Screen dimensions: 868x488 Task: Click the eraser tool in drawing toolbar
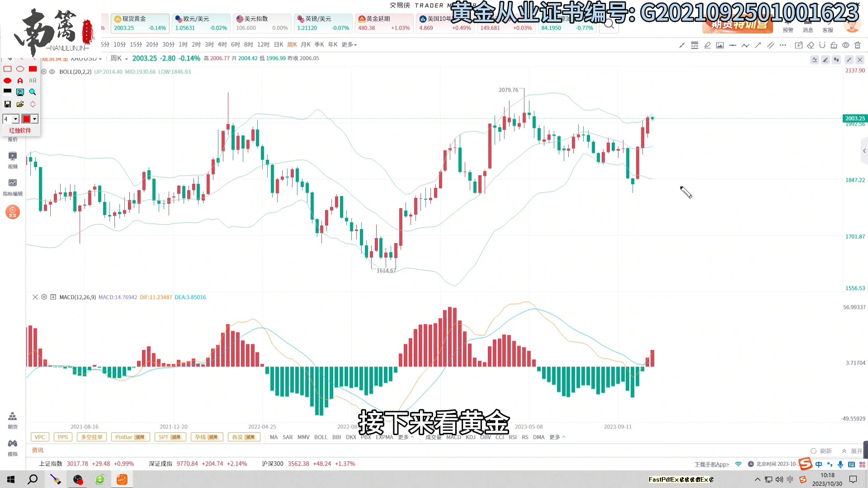click(x=811, y=45)
